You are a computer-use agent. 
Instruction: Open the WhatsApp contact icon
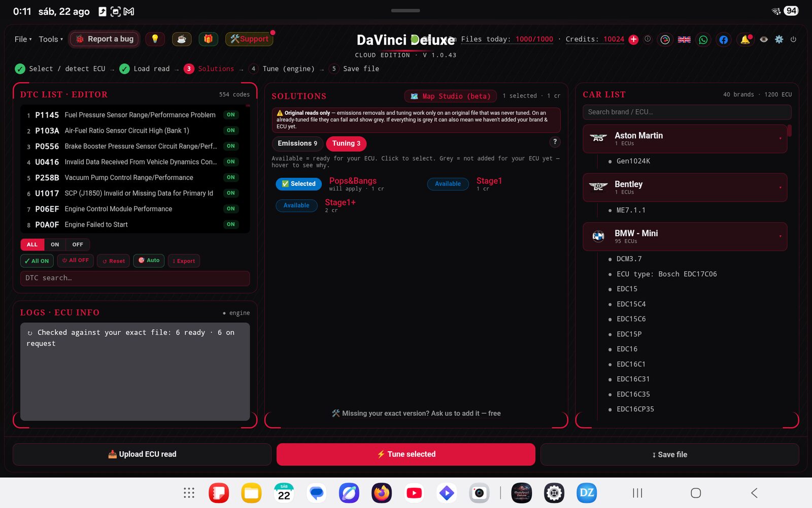coord(703,40)
